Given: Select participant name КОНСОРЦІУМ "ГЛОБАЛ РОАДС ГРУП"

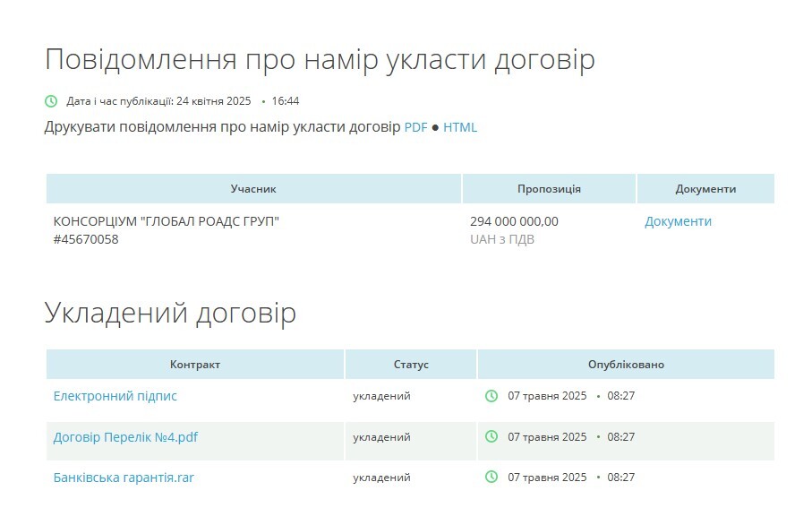Looking at the screenshot, I should (x=167, y=221).
